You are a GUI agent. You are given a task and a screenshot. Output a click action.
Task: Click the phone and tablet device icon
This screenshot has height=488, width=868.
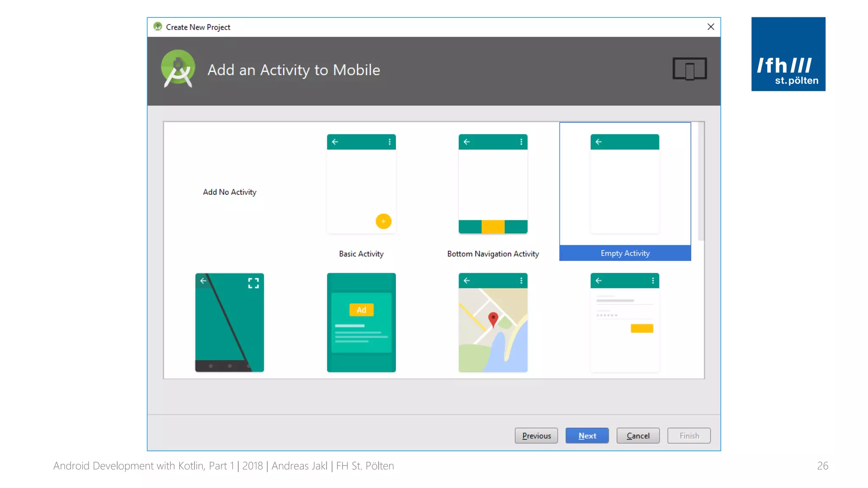[690, 69]
